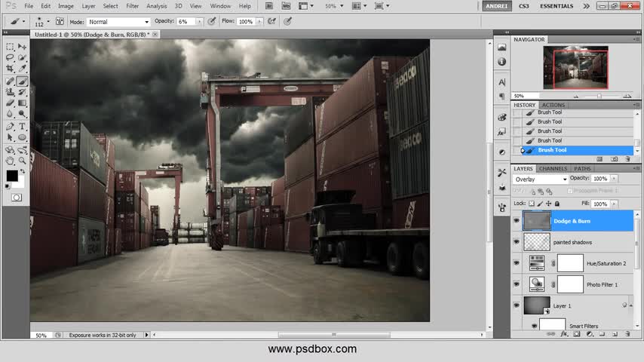This screenshot has height=362, width=644.
Task: Toggle Smart Filters visibility
Action: 534,326
